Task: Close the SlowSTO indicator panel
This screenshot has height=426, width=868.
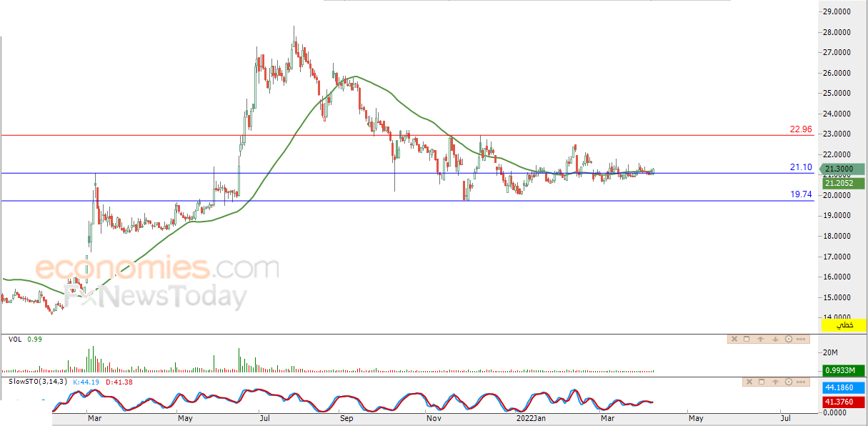Action: (749, 382)
